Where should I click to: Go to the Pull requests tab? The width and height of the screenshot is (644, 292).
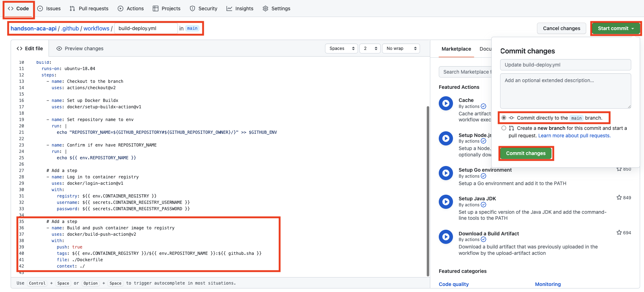[x=89, y=8]
